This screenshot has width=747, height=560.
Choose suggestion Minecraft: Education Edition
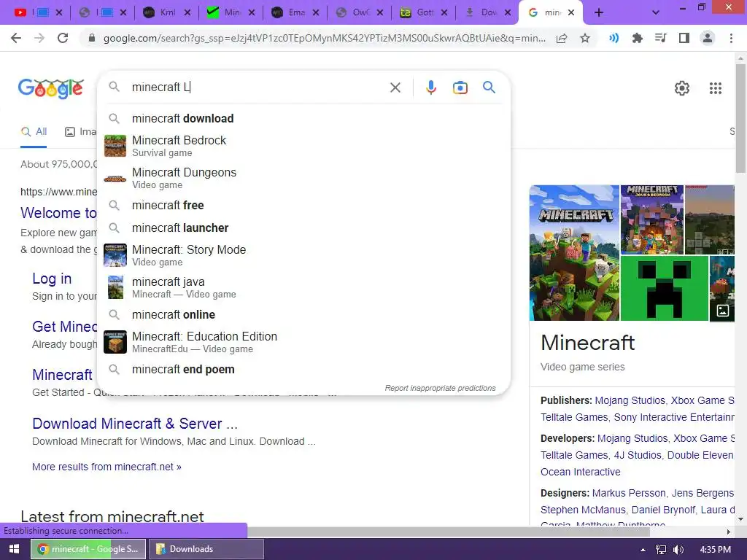304,342
